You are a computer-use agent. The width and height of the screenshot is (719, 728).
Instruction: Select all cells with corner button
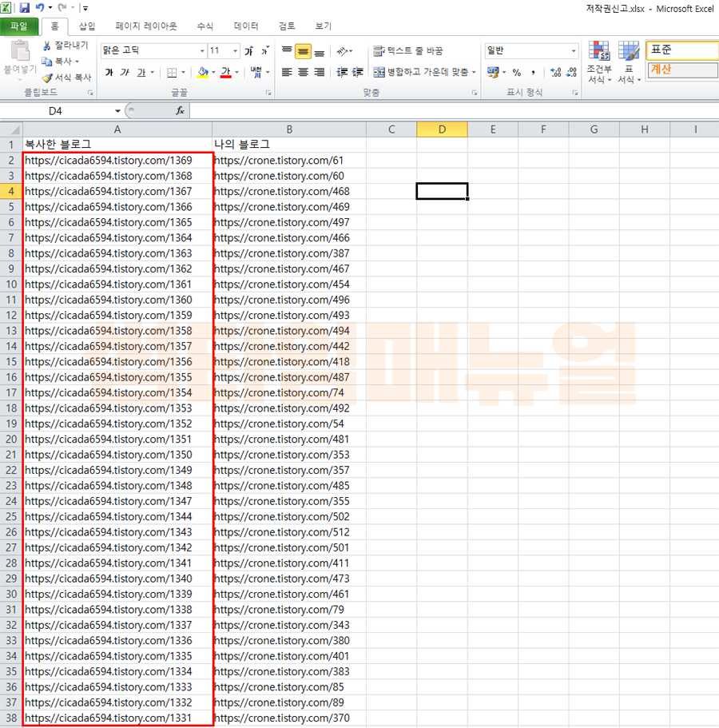11,129
